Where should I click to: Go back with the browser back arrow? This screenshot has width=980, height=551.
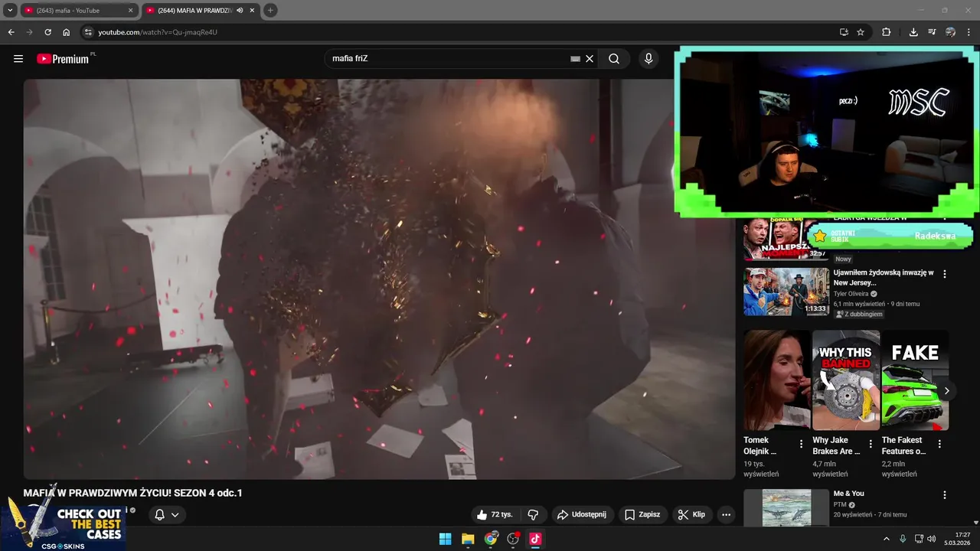(11, 32)
